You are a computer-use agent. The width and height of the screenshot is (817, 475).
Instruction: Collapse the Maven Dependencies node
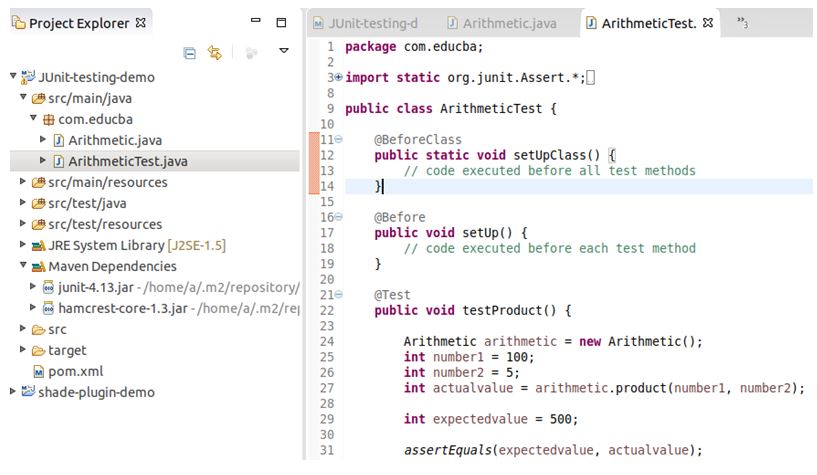(23, 265)
